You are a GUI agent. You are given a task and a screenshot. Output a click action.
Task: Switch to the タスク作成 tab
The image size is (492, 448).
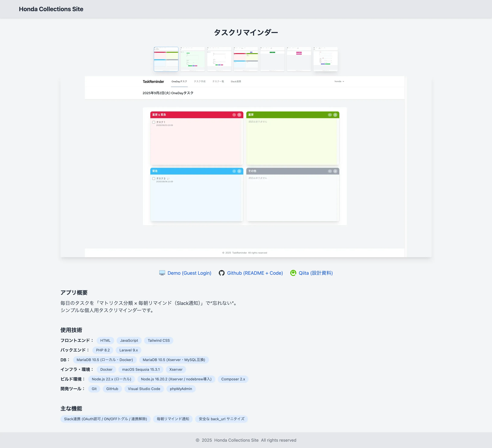tap(199, 82)
